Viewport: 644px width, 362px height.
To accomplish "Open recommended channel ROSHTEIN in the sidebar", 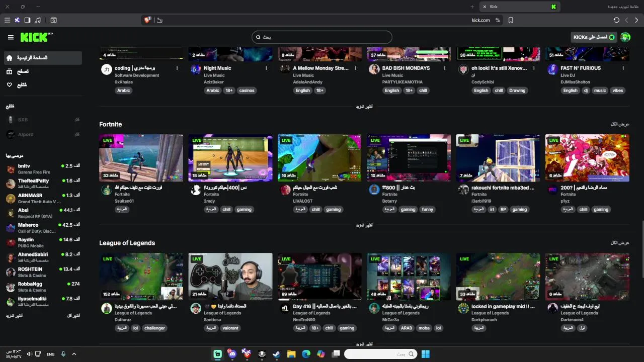I will click(x=43, y=272).
